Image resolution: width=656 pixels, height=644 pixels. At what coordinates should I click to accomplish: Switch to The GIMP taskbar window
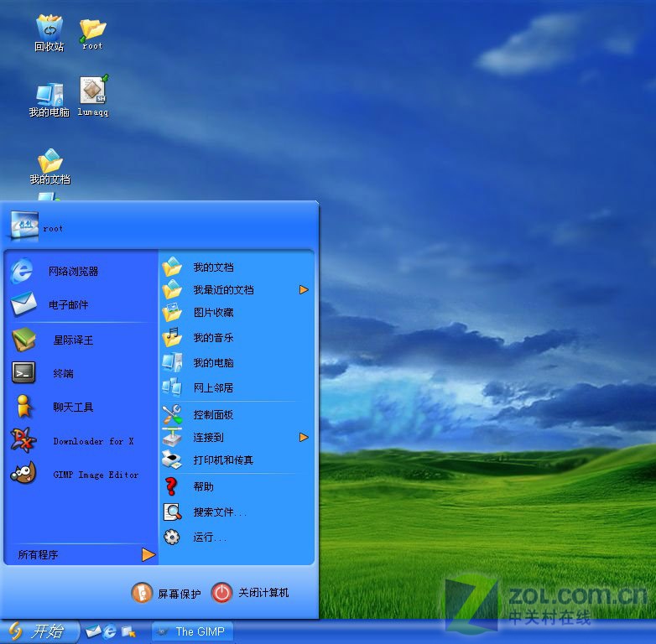pos(192,631)
